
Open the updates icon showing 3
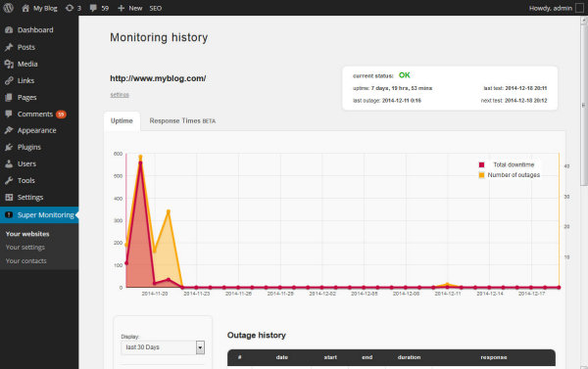70,8
